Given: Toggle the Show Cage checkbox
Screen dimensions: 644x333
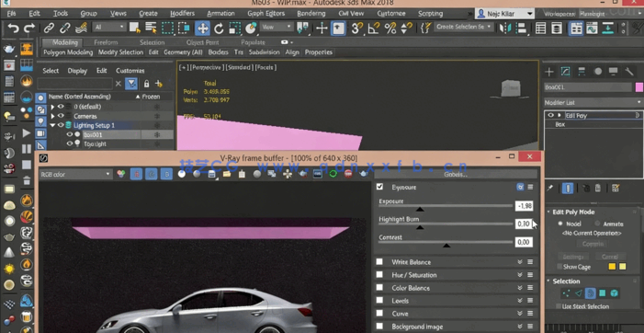Looking at the screenshot, I should point(559,267).
